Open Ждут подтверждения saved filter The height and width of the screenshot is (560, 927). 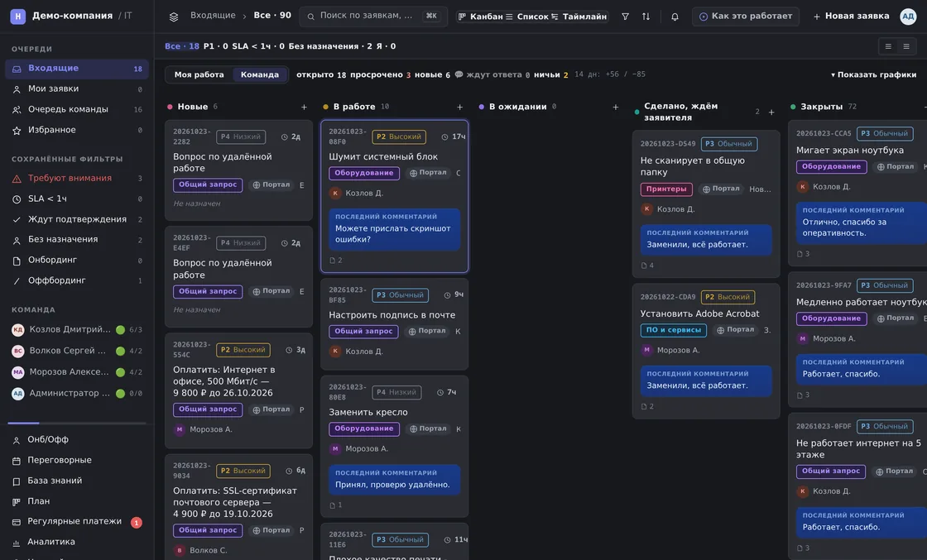(77, 219)
